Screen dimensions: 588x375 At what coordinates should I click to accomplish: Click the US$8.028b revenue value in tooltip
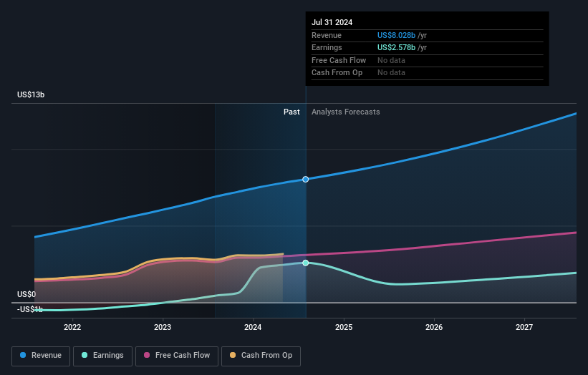coord(396,35)
